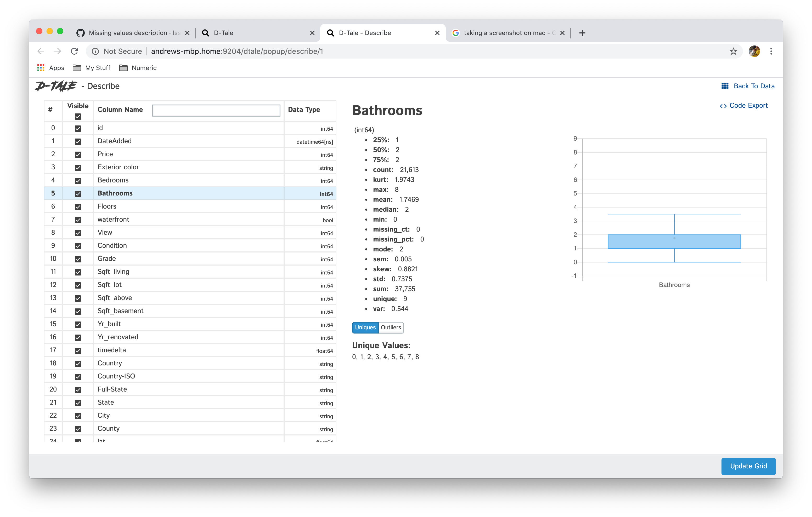Select the DateAdded column row

tap(190, 141)
